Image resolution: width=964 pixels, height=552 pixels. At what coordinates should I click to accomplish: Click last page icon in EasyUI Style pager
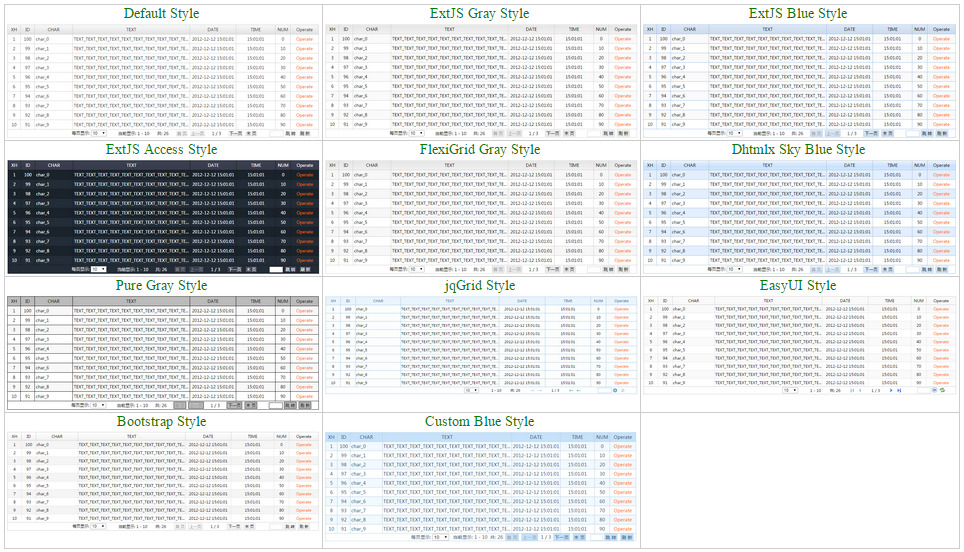click(899, 390)
